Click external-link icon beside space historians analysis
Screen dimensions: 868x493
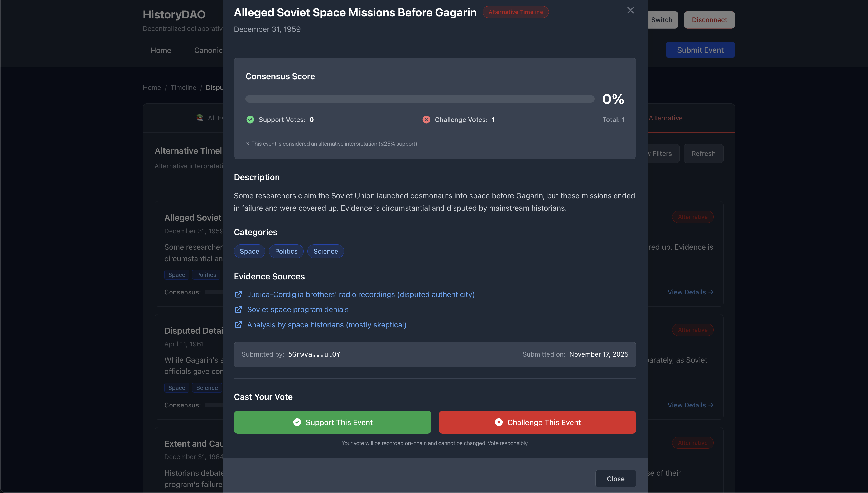[x=239, y=325]
